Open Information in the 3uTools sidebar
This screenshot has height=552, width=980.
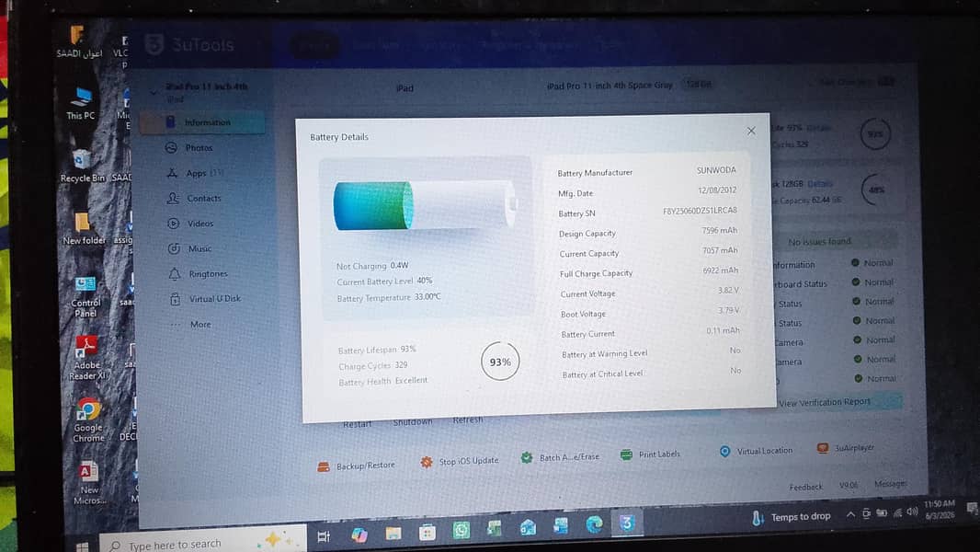pyautogui.click(x=202, y=122)
